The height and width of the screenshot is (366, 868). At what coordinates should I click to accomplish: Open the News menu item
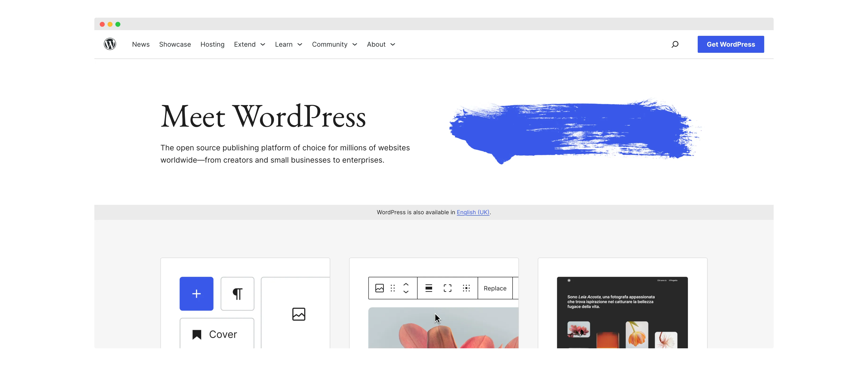[x=141, y=44]
